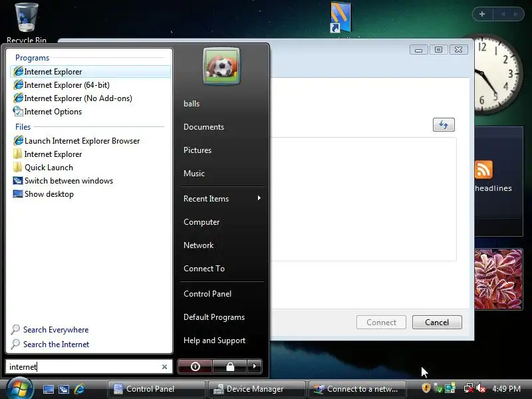Click the RSS feed headlines gadget icon

[x=483, y=170]
